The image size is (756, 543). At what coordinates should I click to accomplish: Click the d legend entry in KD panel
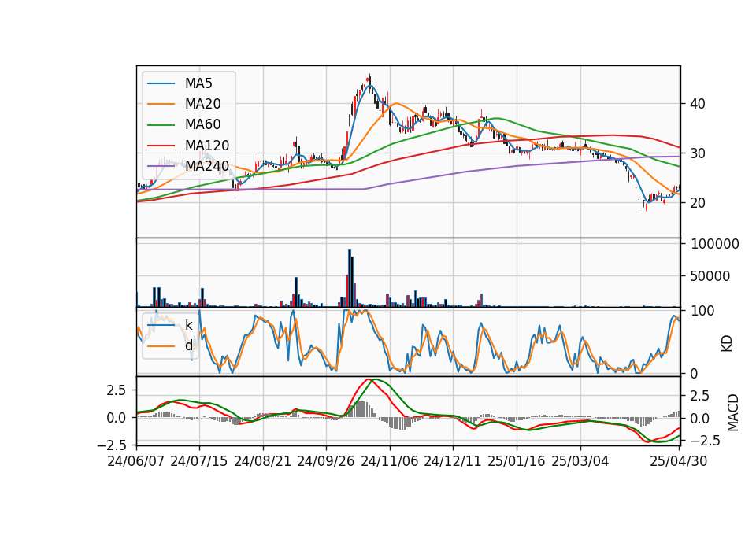(188, 345)
